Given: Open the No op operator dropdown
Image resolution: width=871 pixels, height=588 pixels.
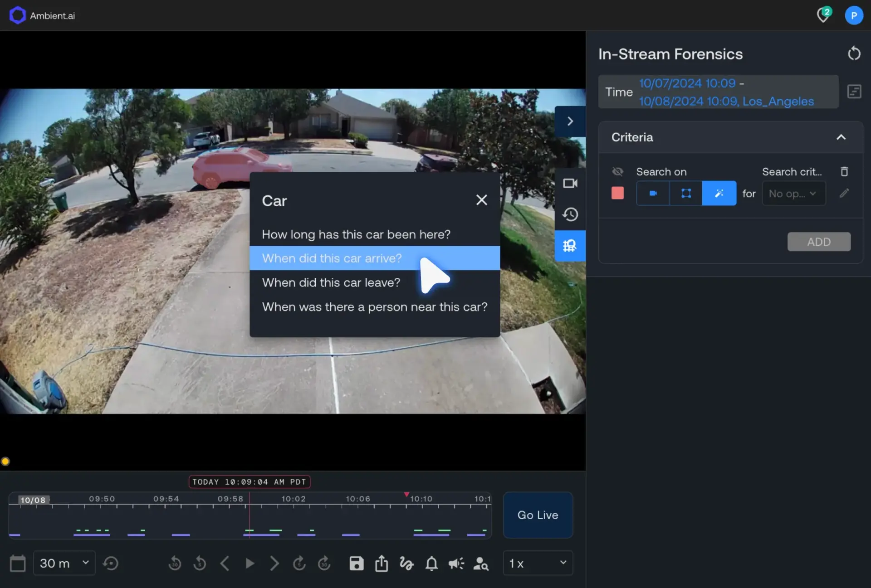Looking at the screenshot, I should pos(793,193).
